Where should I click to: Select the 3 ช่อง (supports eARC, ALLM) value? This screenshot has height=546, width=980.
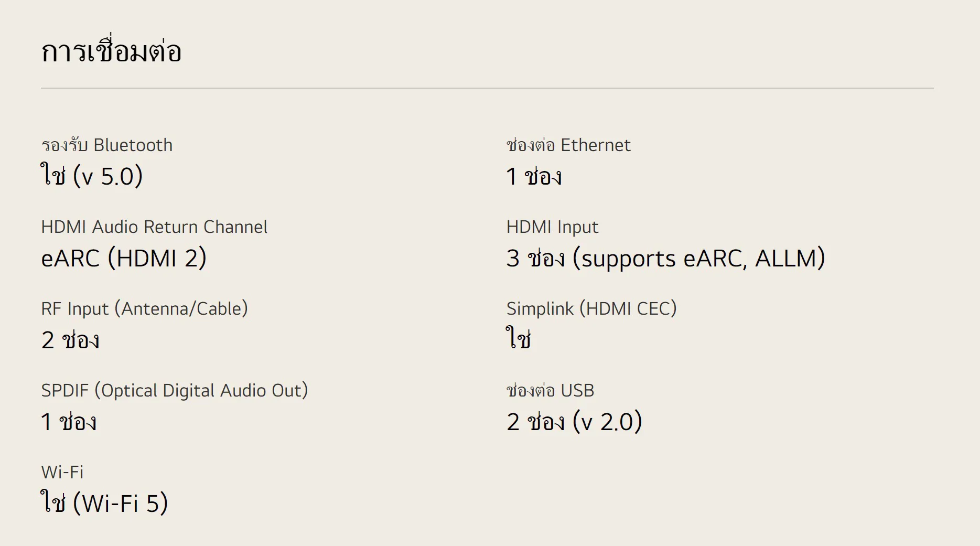point(665,258)
